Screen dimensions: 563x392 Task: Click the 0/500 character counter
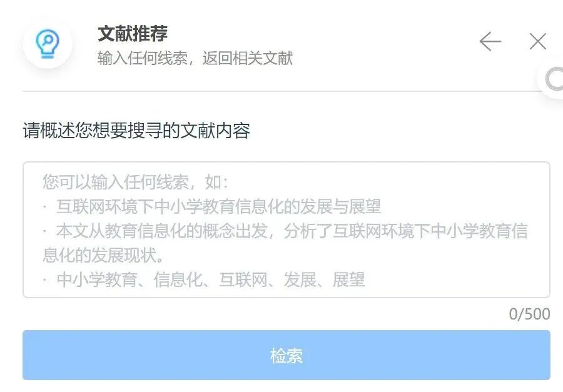click(x=530, y=314)
